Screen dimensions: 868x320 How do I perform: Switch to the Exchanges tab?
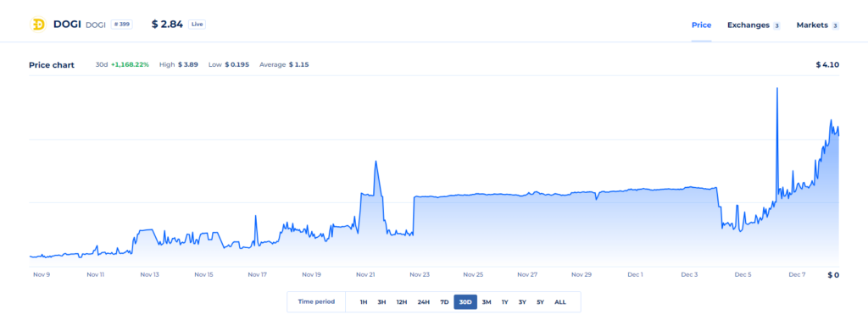[754, 25]
